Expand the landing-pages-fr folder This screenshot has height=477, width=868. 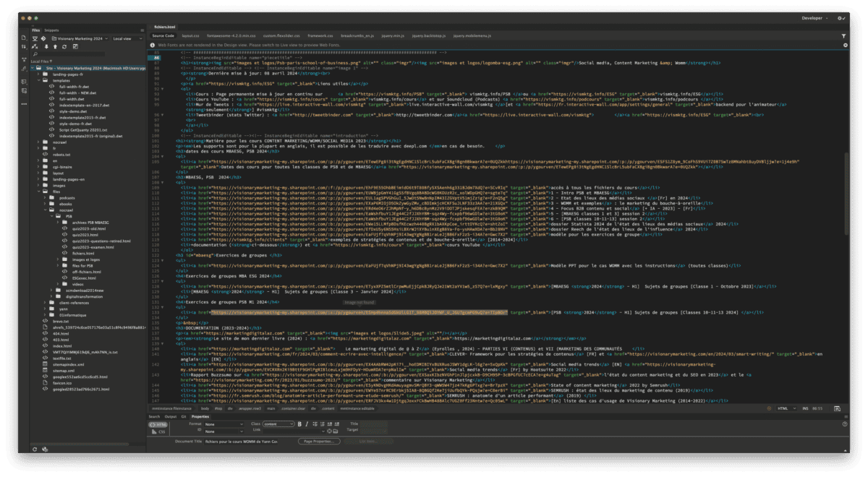tap(38, 74)
